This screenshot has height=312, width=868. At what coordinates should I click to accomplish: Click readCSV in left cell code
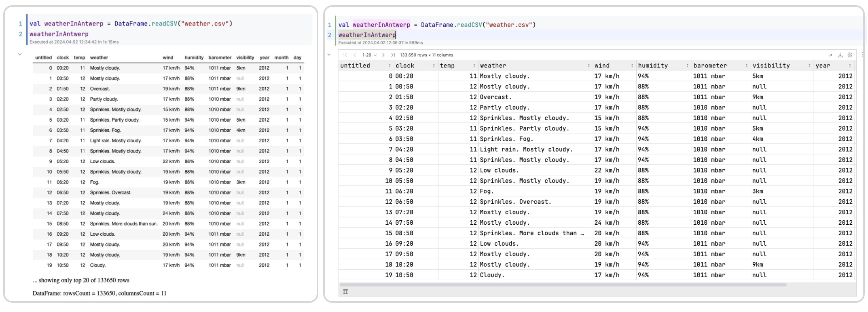164,23
